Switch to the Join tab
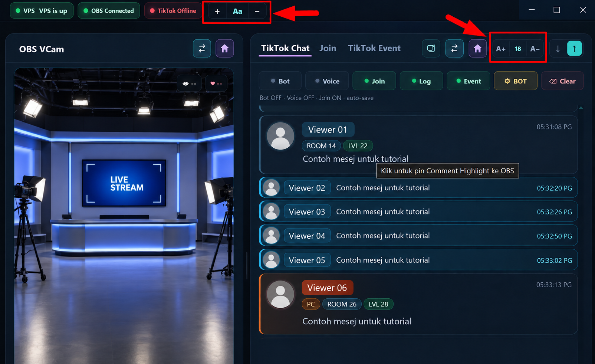Screen dimensions: 595x364 (328, 48)
